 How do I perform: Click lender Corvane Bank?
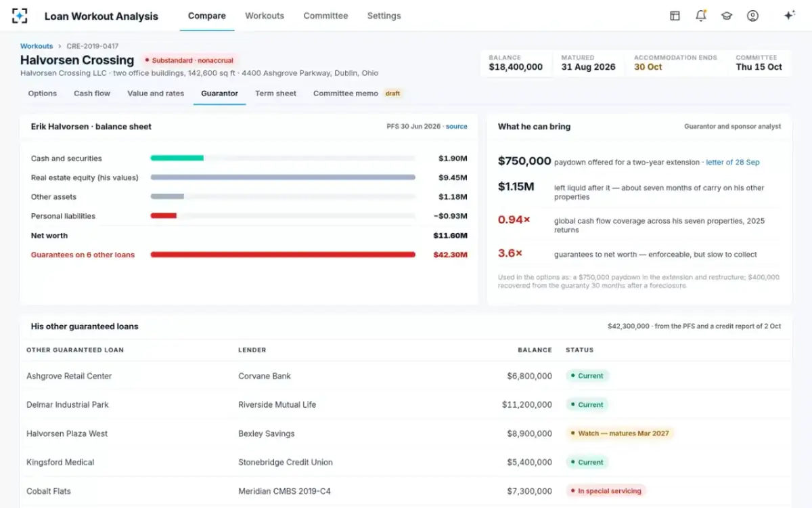[x=265, y=376]
